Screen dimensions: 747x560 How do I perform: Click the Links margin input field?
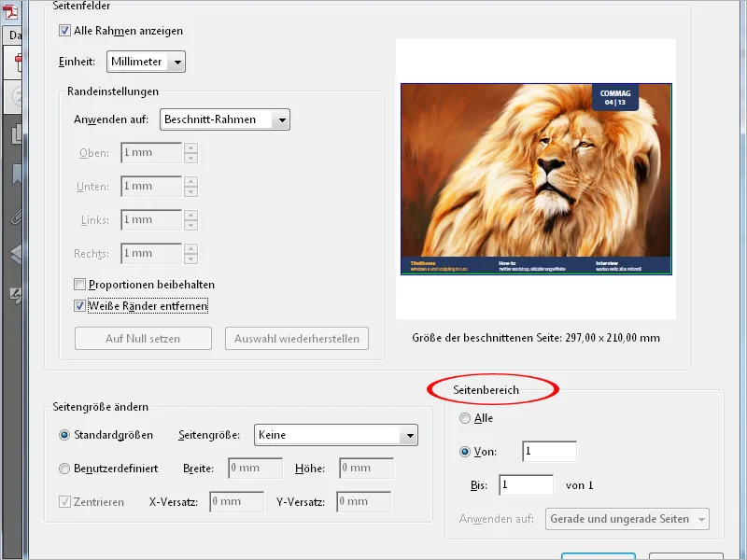pos(151,220)
